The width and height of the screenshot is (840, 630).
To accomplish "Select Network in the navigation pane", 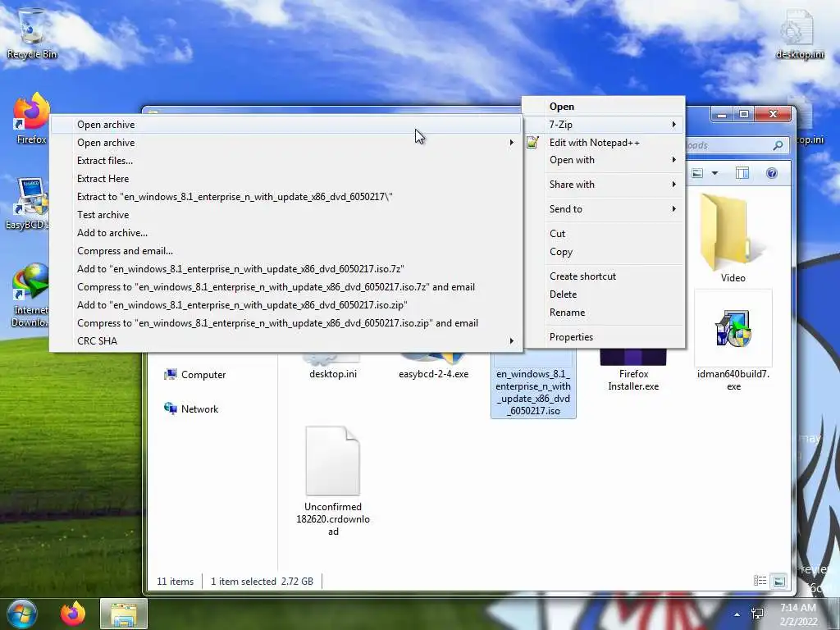I will (191, 409).
